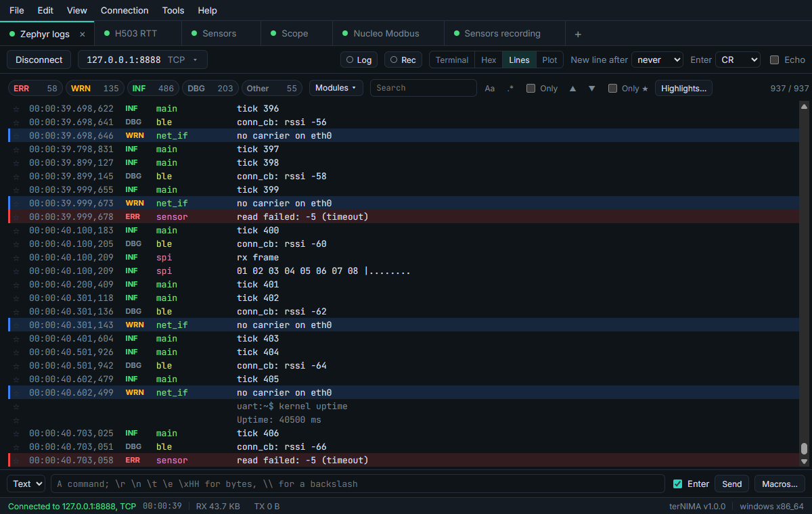Viewport: 812px width, 514px height.
Task: Add a new tab with plus icon
Action: 578,34
